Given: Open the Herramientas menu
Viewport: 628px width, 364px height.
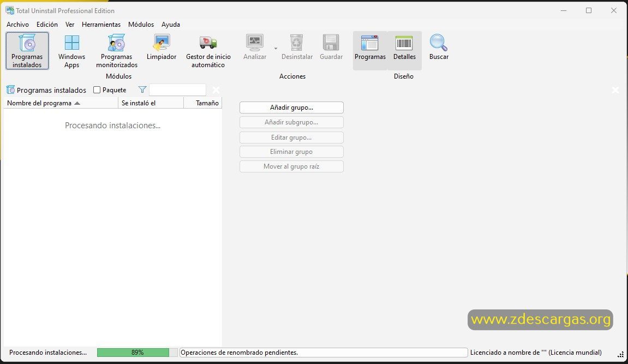Looking at the screenshot, I should [101, 25].
